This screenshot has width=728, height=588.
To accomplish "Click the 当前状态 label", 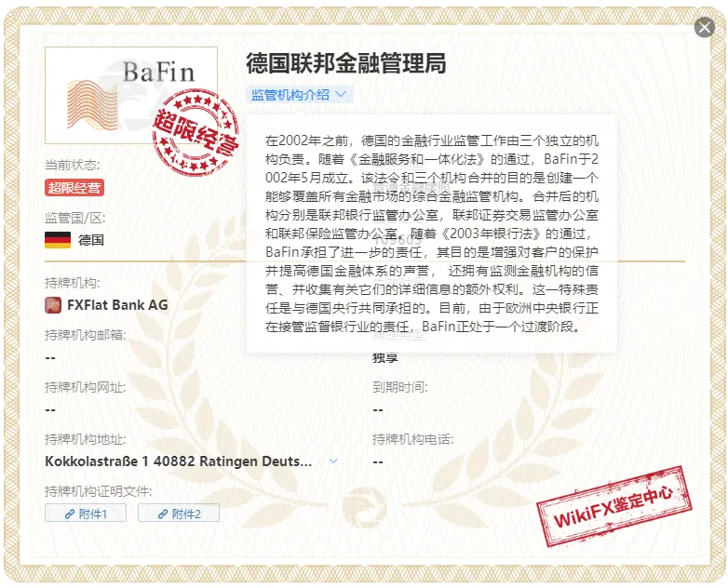I will (72, 165).
